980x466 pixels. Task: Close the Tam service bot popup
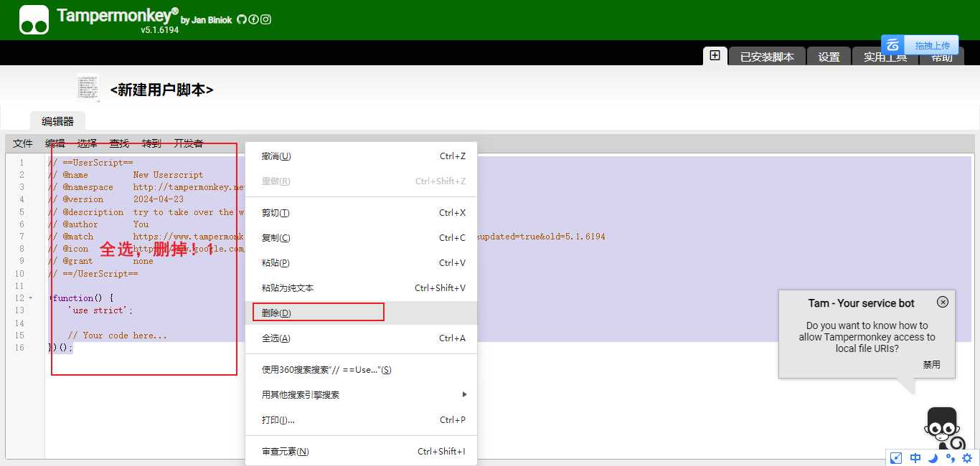[943, 302]
